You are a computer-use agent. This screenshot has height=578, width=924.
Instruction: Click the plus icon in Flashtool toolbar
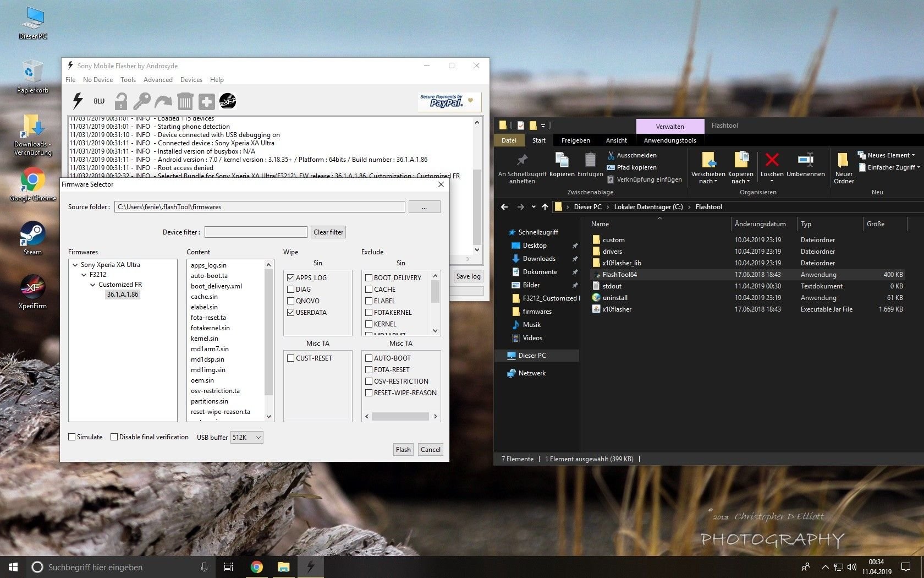pyautogui.click(x=207, y=101)
